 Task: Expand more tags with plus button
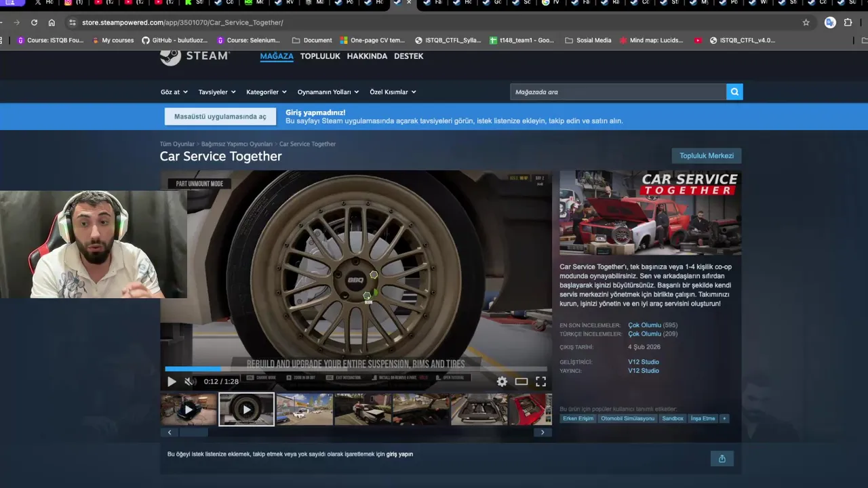tap(724, 418)
